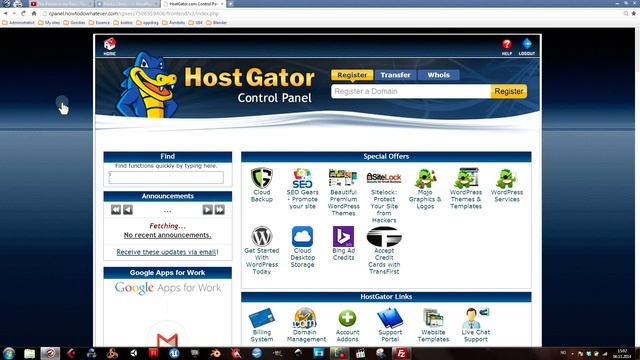The width and height of the screenshot is (640, 360).
Task: Click the Find functions search box
Action: coord(166,177)
